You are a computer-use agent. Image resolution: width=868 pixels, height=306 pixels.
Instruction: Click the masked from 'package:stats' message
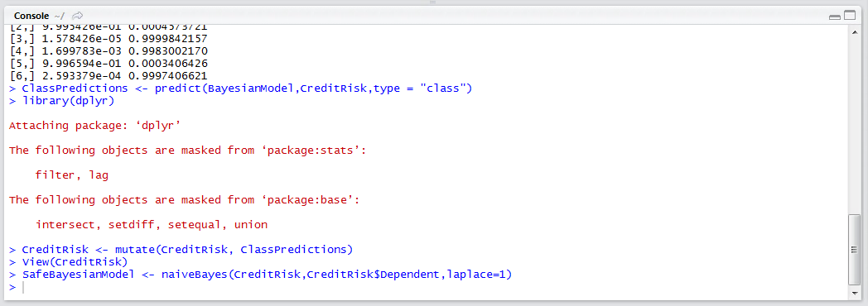point(187,151)
